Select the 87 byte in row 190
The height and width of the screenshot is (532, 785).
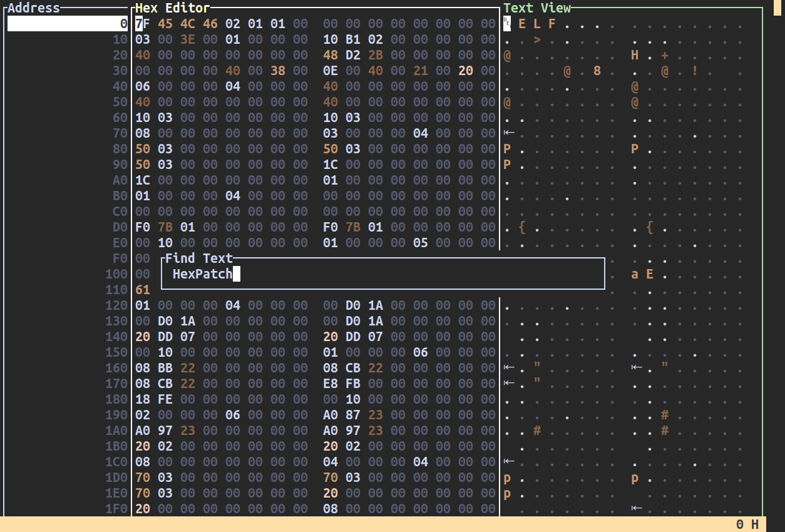(x=353, y=414)
